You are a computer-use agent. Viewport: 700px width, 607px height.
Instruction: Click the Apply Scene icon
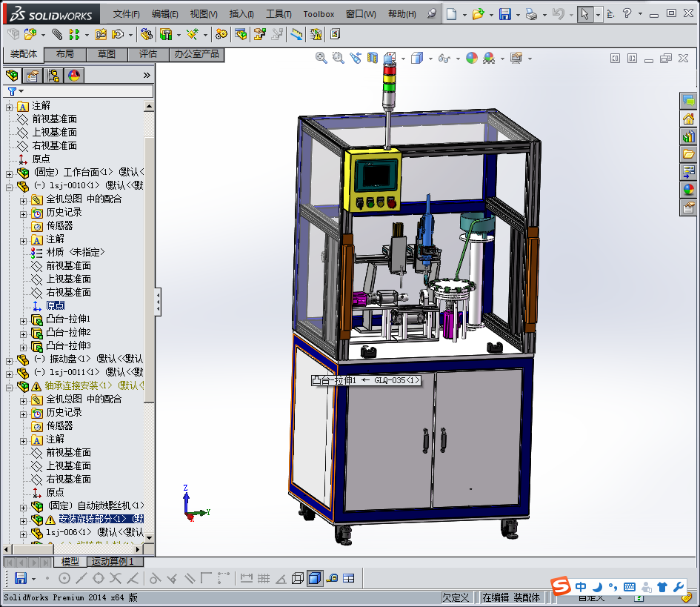(x=489, y=58)
